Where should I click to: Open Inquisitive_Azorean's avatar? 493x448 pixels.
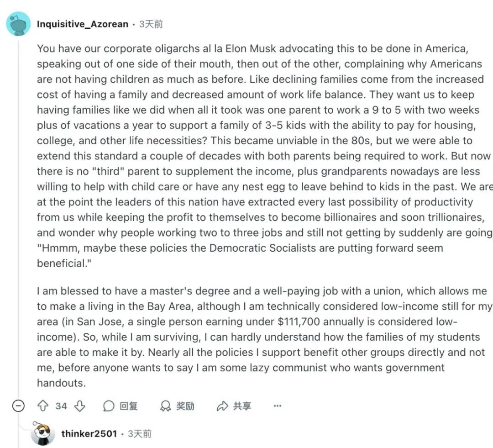[x=18, y=24]
